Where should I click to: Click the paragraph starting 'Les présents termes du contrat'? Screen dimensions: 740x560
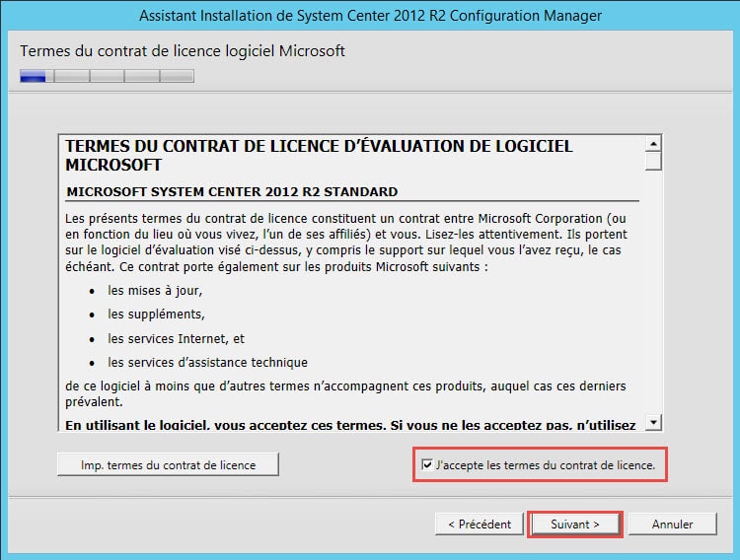click(x=346, y=243)
